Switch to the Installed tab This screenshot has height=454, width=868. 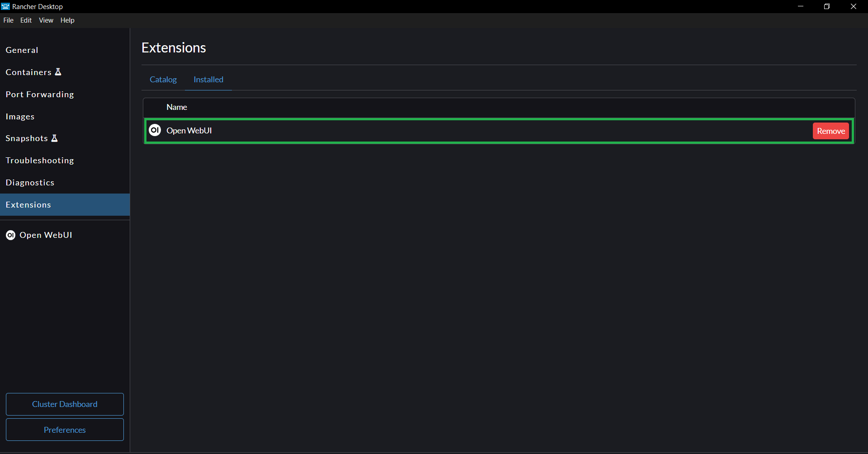pos(208,80)
